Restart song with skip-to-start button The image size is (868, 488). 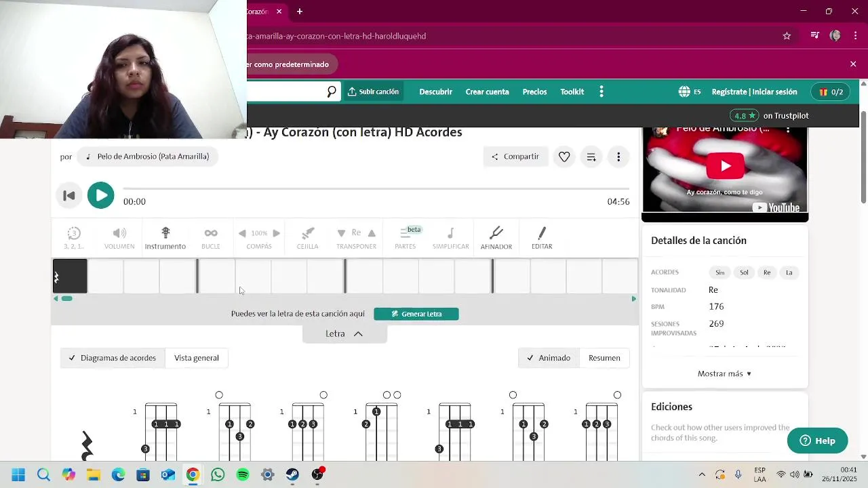tap(68, 196)
